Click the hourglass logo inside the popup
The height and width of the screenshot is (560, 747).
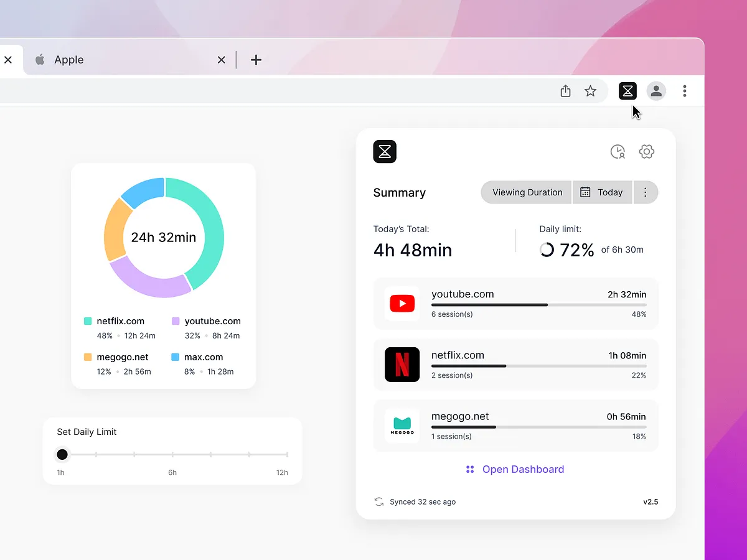click(x=384, y=151)
